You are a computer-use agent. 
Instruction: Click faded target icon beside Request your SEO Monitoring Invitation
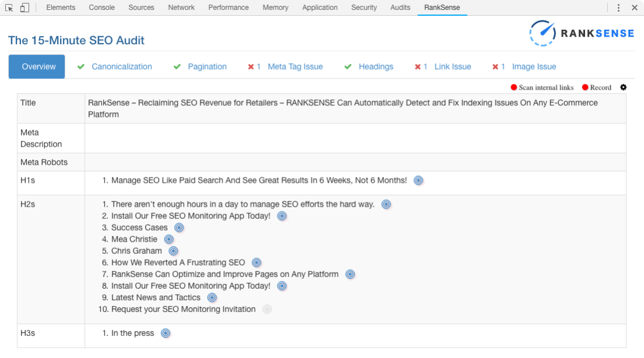click(267, 309)
